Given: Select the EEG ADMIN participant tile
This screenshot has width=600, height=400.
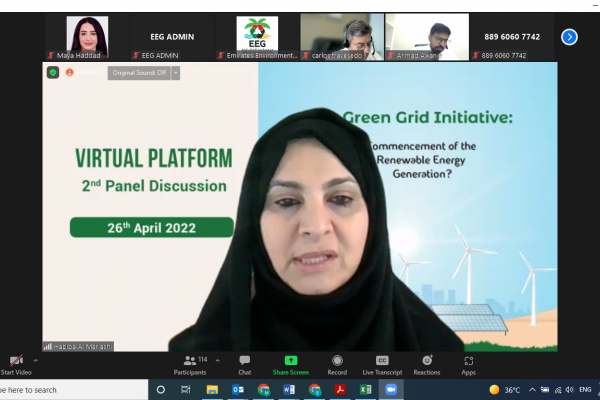Looking at the screenshot, I should click(x=173, y=37).
